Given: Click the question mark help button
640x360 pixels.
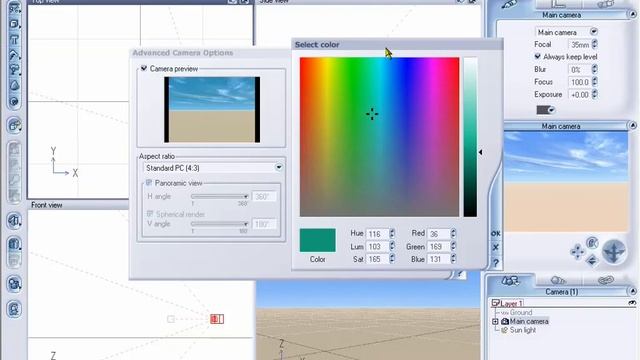Looking at the screenshot, I should click(x=496, y=263).
